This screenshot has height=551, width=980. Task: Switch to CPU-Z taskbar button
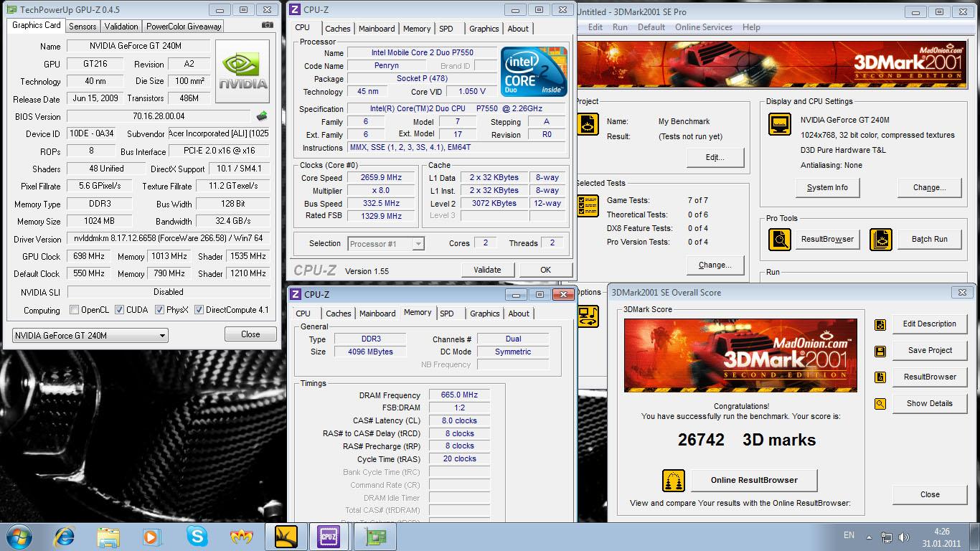[329, 537]
